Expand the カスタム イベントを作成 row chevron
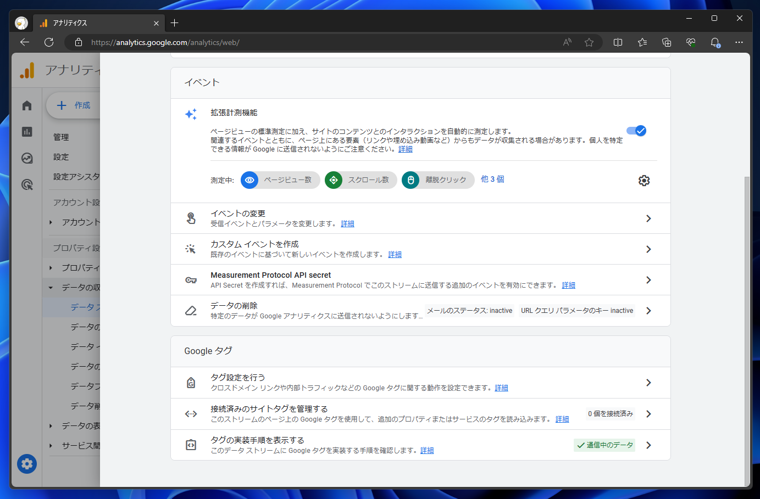Screen dimensions: 760x499 [x=649, y=249]
